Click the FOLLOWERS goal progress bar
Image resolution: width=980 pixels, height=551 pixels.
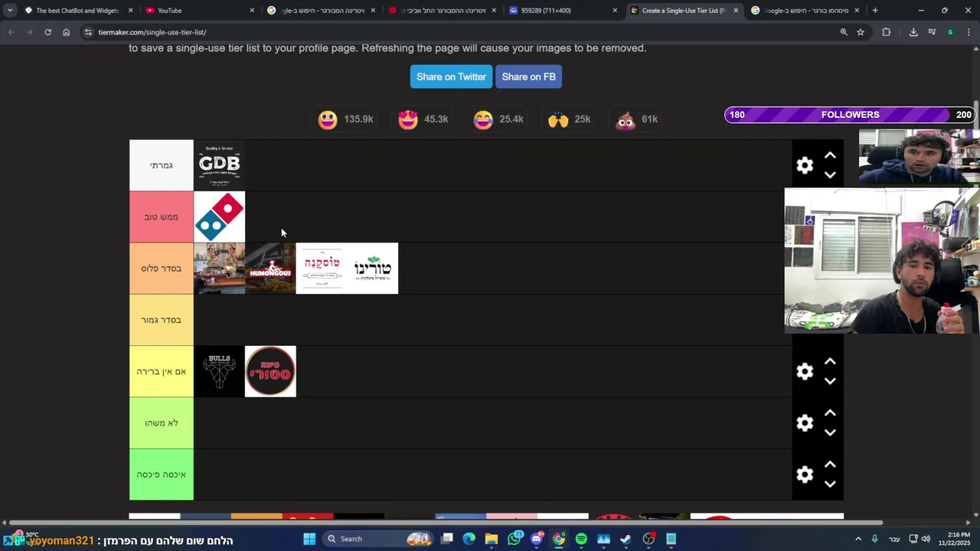point(850,115)
